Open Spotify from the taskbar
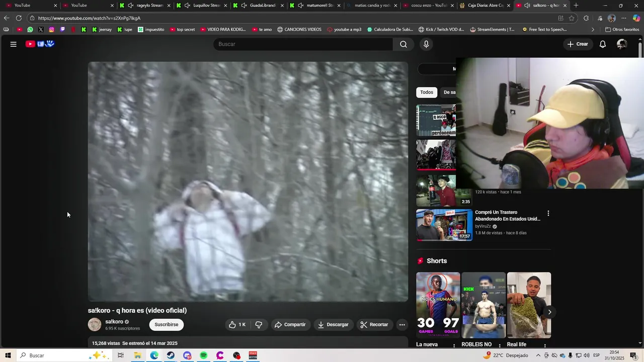The height and width of the screenshot is (362, 644). (204, 355)
